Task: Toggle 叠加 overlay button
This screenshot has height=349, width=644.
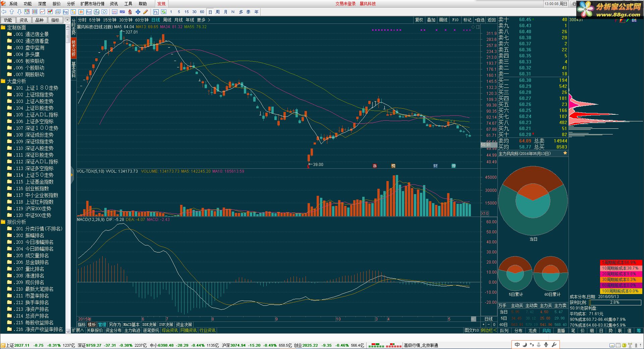Action: pyautogui.click(x=431, y=20)
